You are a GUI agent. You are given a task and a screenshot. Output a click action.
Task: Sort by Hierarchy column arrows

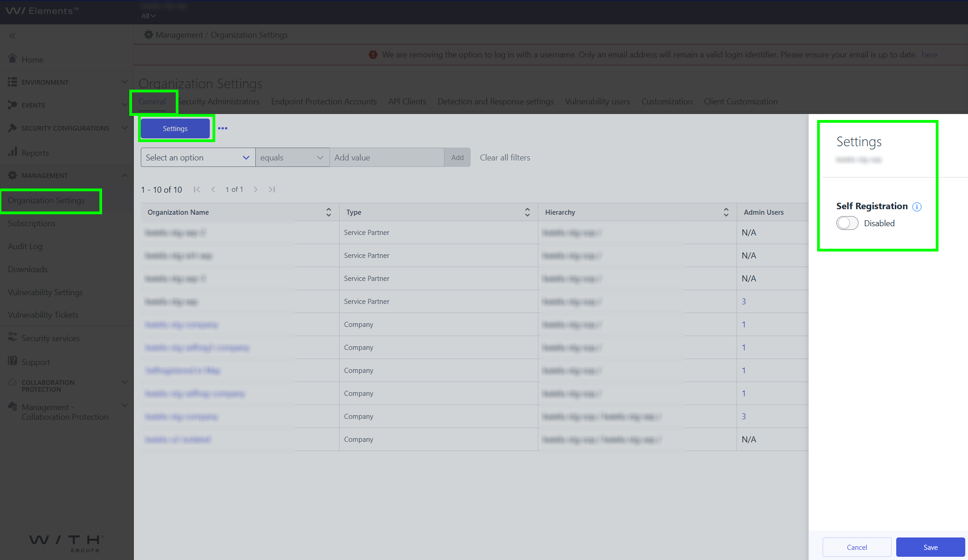coord(726,212)
